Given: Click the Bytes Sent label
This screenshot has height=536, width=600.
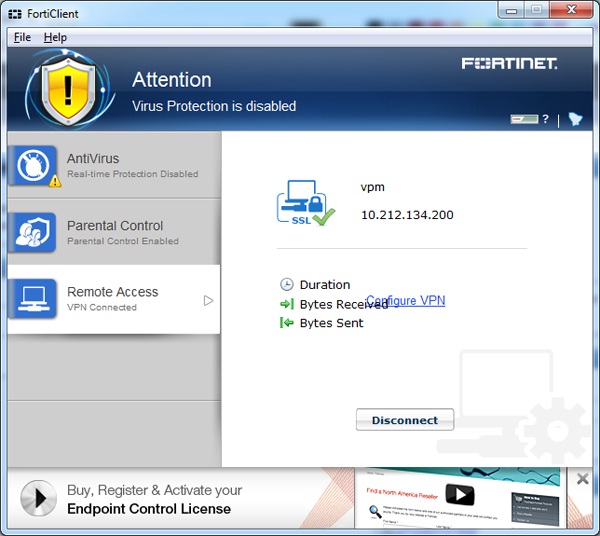Looking at the screenshot, I should point(331,323).
